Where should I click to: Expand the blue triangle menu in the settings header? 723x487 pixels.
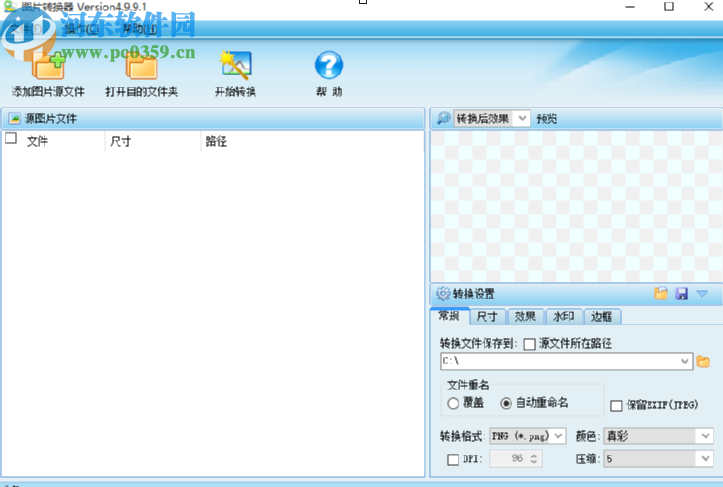click(x=702, y=293)
